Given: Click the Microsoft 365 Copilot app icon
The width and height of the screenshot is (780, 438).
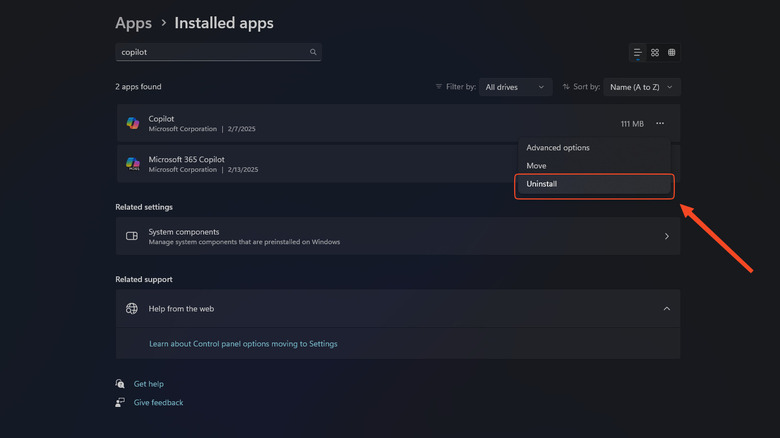Looking at the screenshot, I should coord(132,164).
